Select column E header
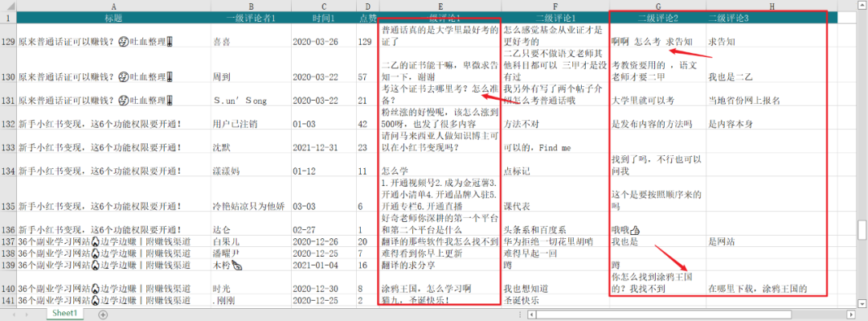Image resolution: width=868 pixels, height=321 pixels. [x=440, y=6]
